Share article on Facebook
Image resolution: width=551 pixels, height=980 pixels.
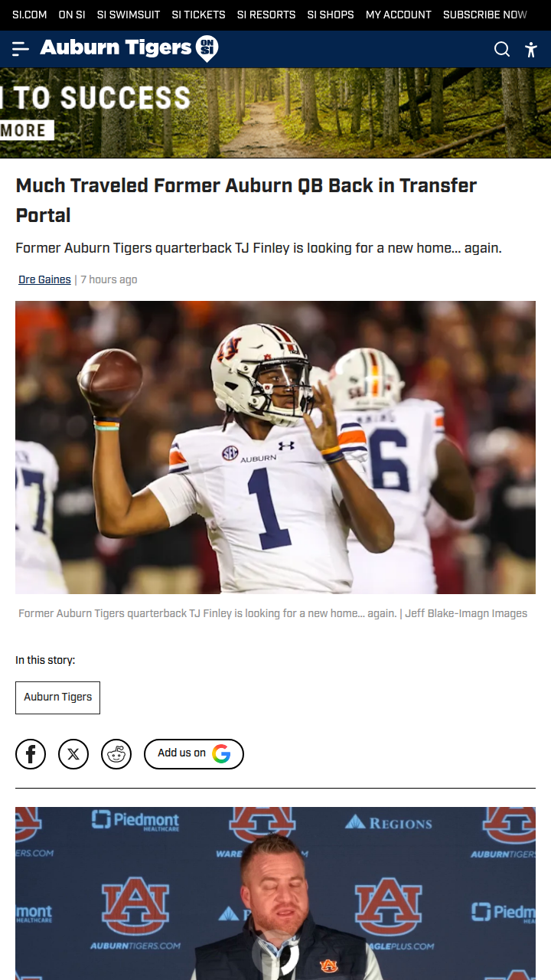(31, 754)
